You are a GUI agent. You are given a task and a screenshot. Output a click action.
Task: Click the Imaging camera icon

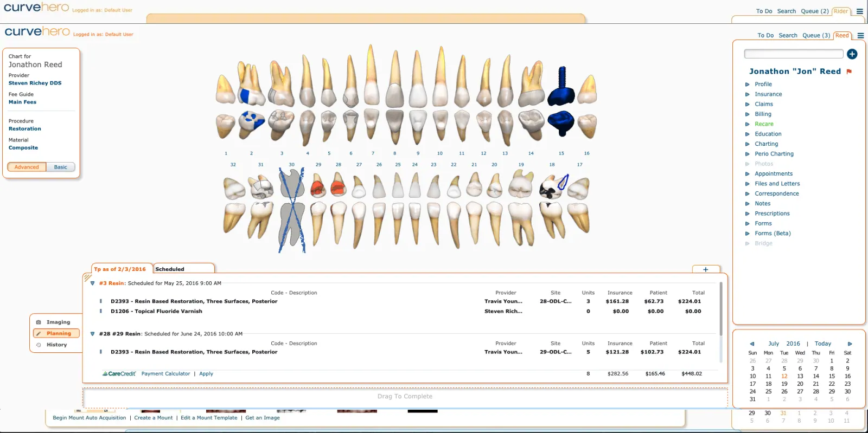(x=39, y=322)
